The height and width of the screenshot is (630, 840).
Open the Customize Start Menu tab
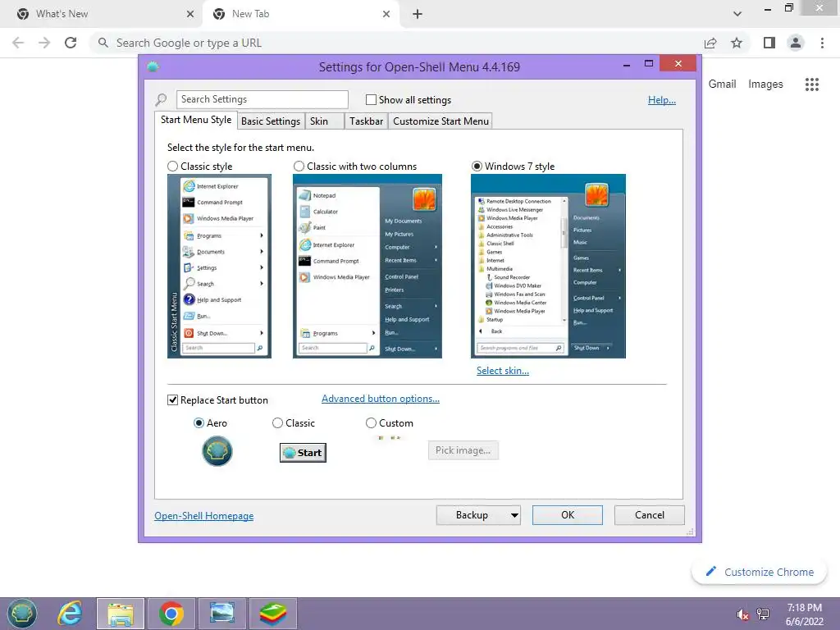(441, 121)
